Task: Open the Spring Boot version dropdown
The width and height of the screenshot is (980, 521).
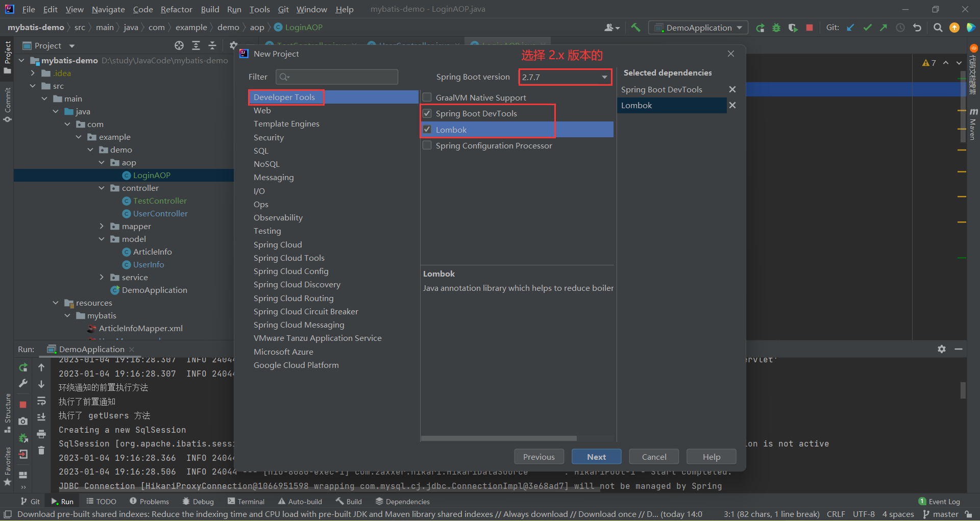Action: [565, 77]
